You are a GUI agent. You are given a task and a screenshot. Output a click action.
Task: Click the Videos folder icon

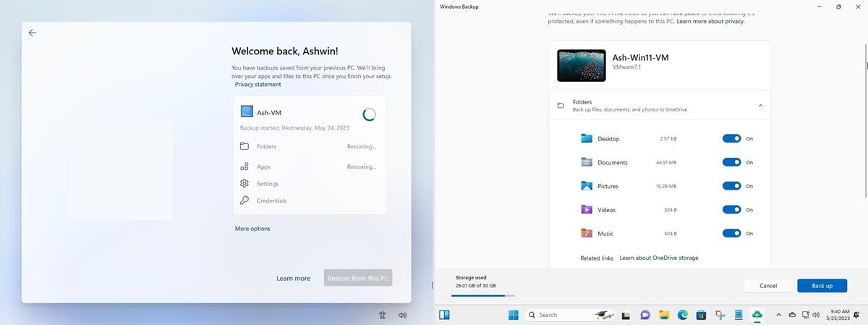[587, 210]
